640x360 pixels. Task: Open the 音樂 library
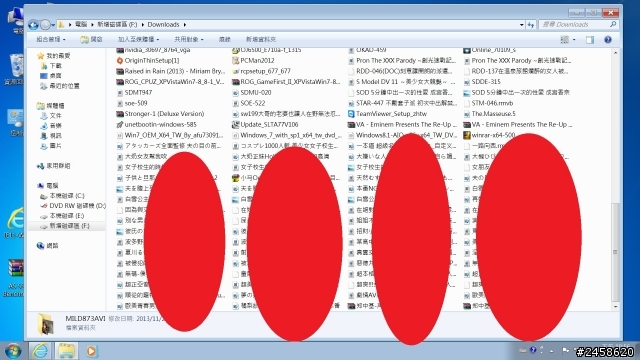[51, 126]
